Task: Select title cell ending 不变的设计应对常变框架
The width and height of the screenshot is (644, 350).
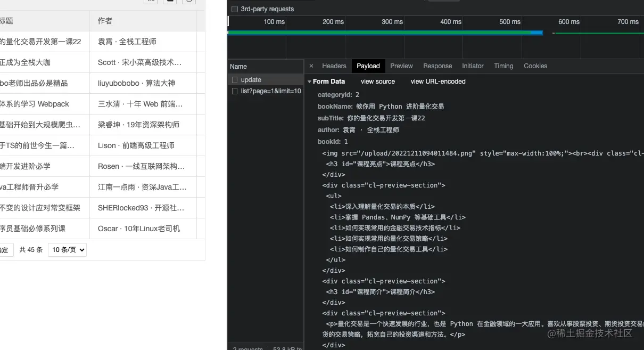Action: [x=45, y=208]
